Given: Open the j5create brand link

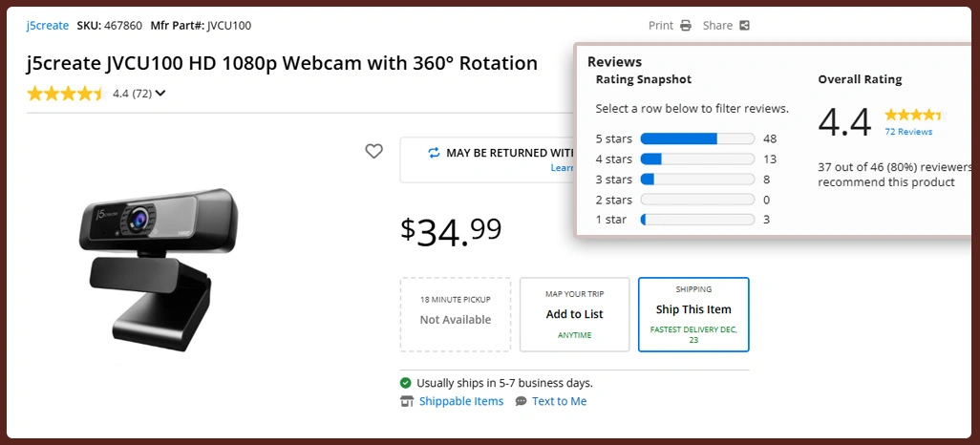Looking at the screenshot, I should 47,26.
